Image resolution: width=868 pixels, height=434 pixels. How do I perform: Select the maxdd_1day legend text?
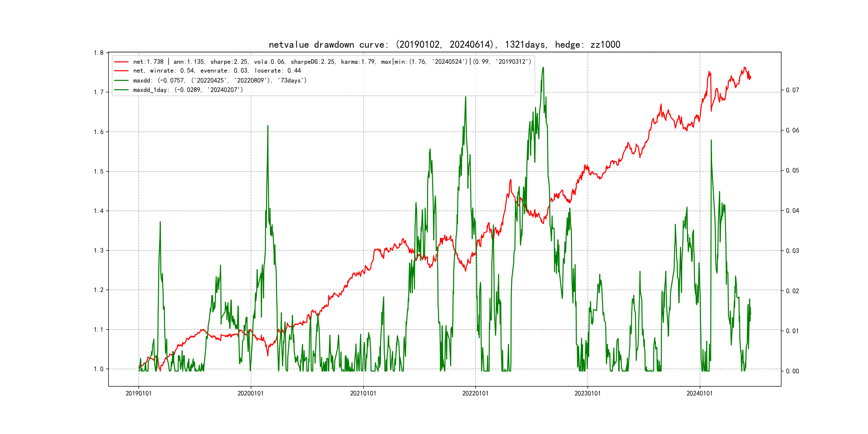pos(188,90)
